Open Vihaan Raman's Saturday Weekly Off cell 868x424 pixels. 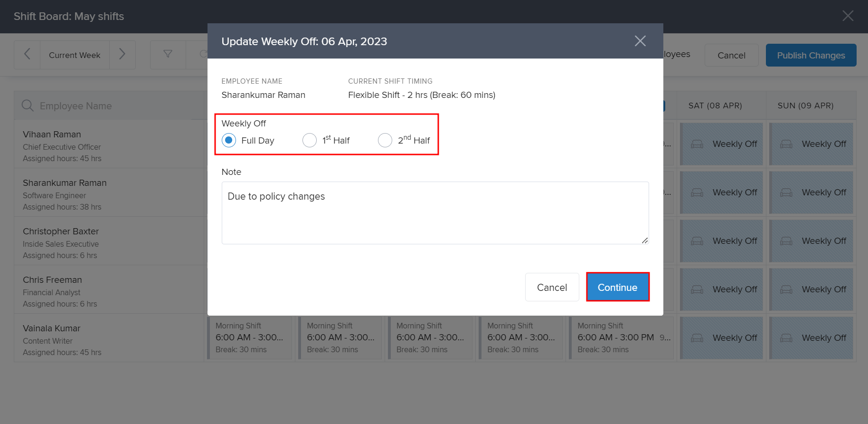[x=721, y=144]
